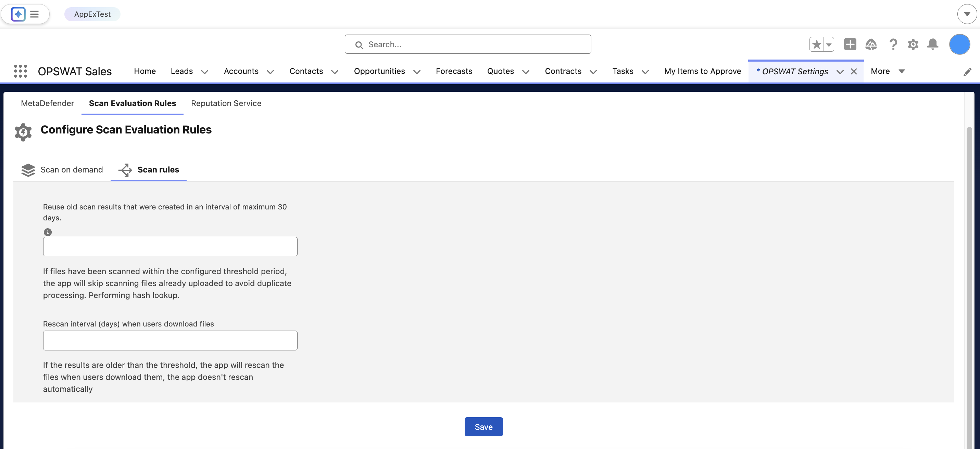The width and height of the screenshot is (980, 449).
Task: Expand the favorites list dropdown arrow
Action: [x=829, y=44]
